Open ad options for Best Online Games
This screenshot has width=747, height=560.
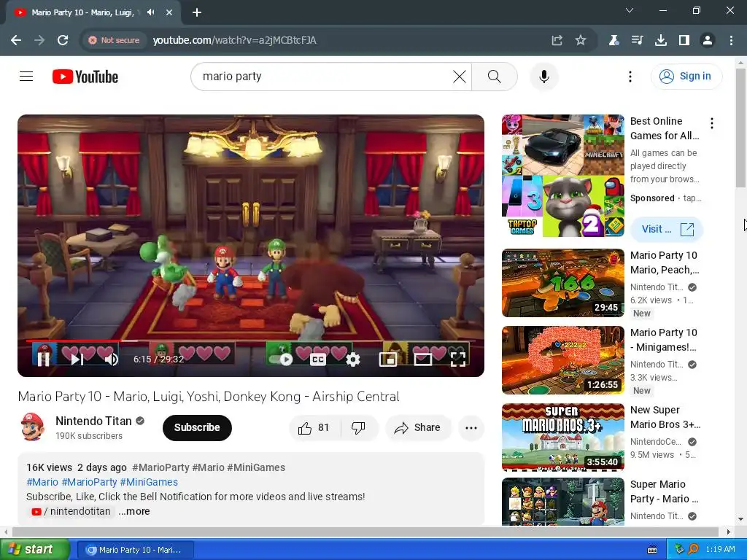pyautogui.click(x=712, y=123)
